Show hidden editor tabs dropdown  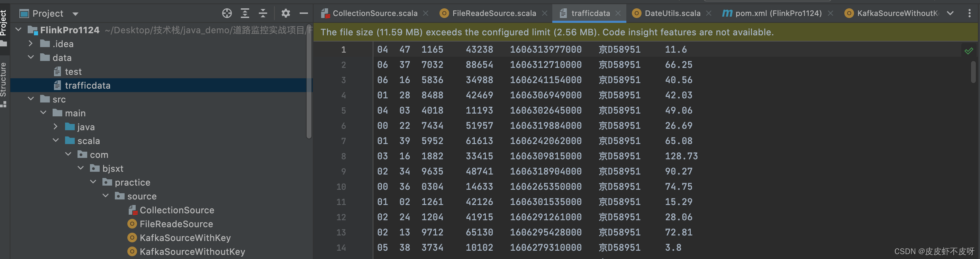pyautogui.click(x=950, y=13)
